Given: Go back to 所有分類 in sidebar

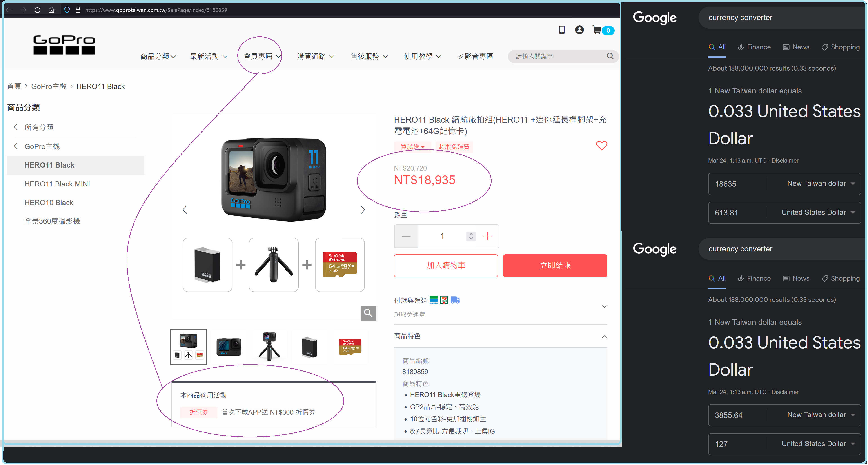Looking at the screenshot, I should (x=39, y=127).
